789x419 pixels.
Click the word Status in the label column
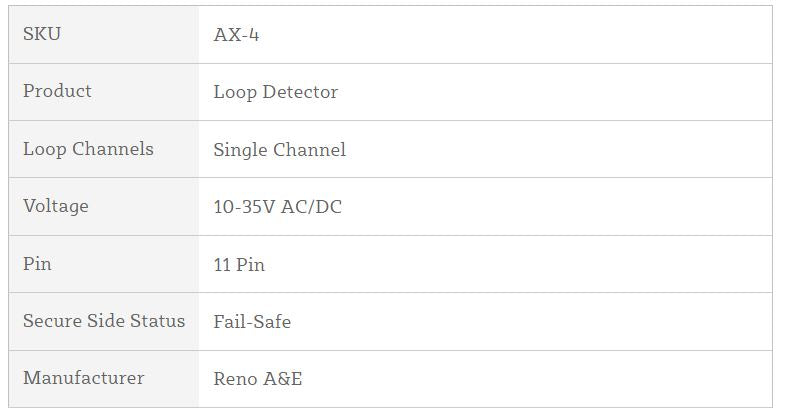click(x=159, y=321)
